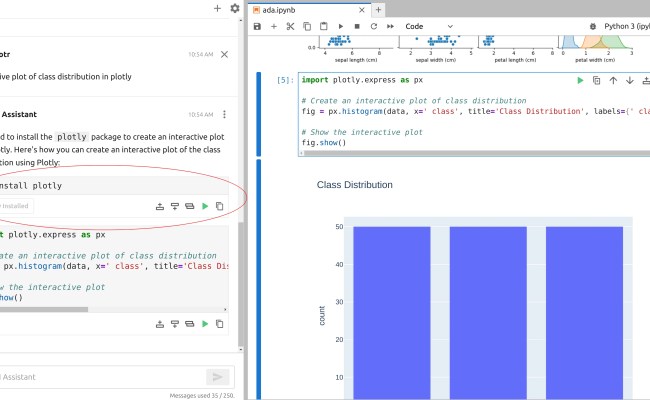The height and width of the screenshot is (400, 650).
Task: Replace active cell with install plotly snippet
Action: point(189,206)
